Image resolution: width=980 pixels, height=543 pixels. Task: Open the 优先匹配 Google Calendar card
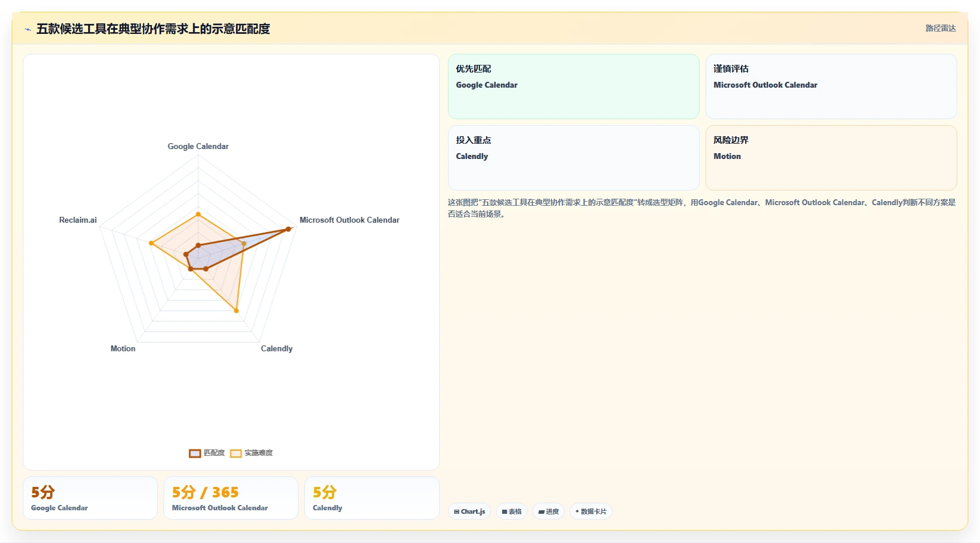click(574, 87)
